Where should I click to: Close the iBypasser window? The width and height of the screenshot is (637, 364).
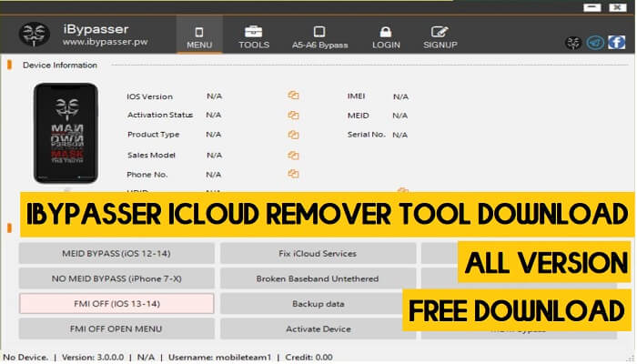pyautogui.click(x=617, y=7)
